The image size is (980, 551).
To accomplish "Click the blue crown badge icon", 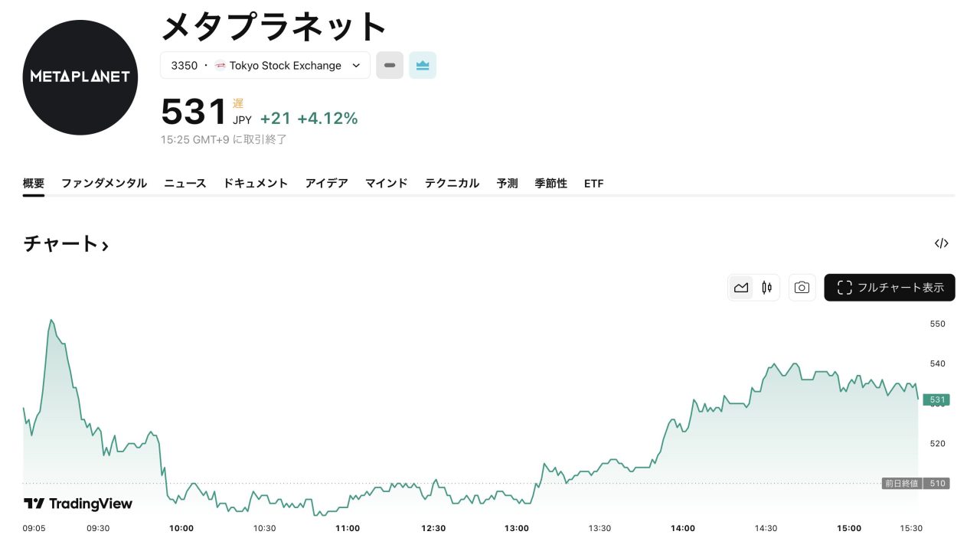I will point(423,66).
